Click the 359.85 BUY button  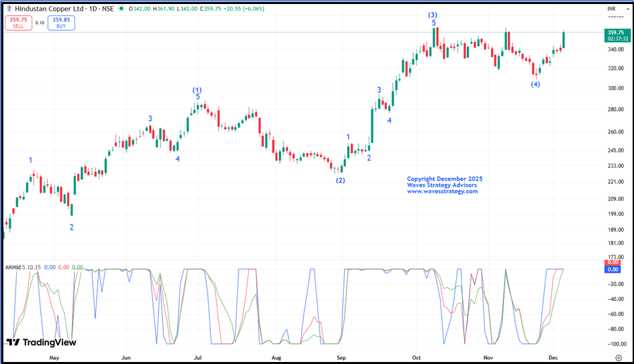coord(61,23)
